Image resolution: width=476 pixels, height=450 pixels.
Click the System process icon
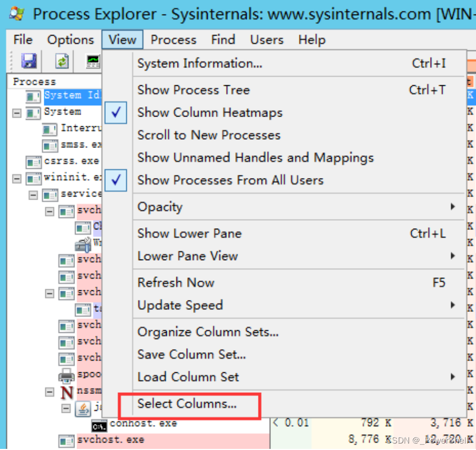pos(33,113)
